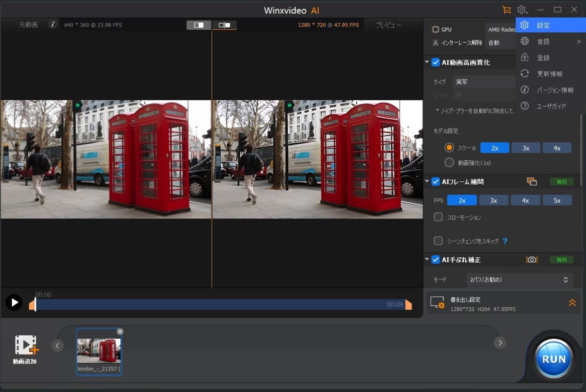Select the side-by-side split view button
The image size is (586, 392).
coord(199,25)
